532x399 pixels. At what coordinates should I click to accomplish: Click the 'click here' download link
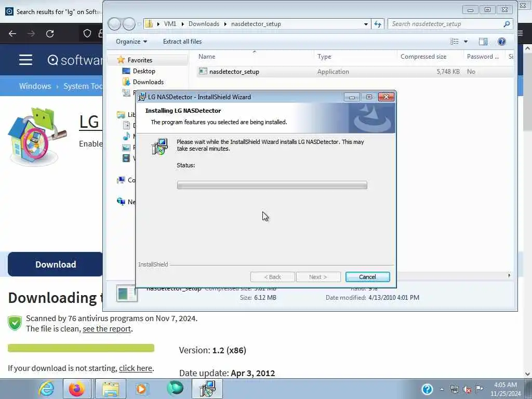136,368
